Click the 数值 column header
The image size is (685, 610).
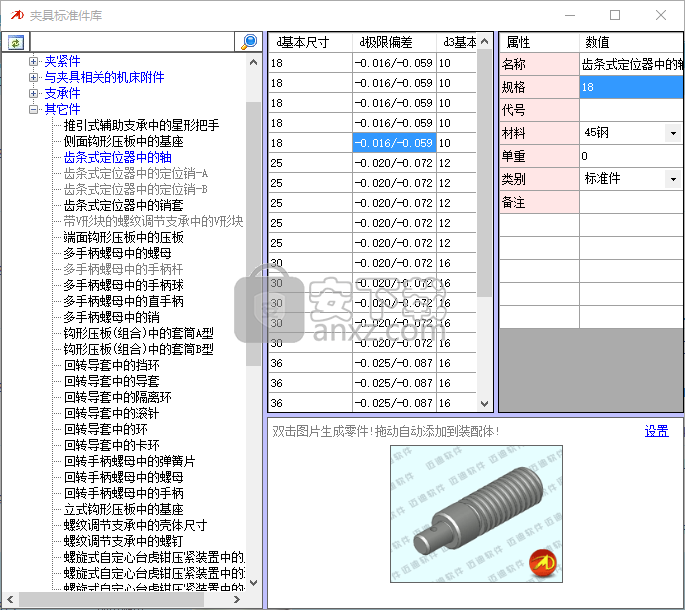[631, 42]
